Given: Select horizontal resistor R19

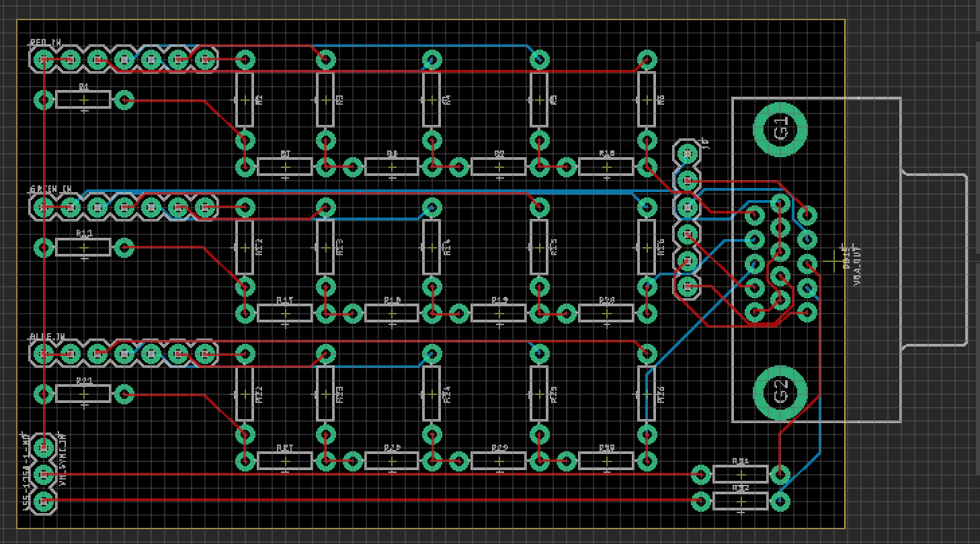Looking at the screenshot, I should [499, 313].
